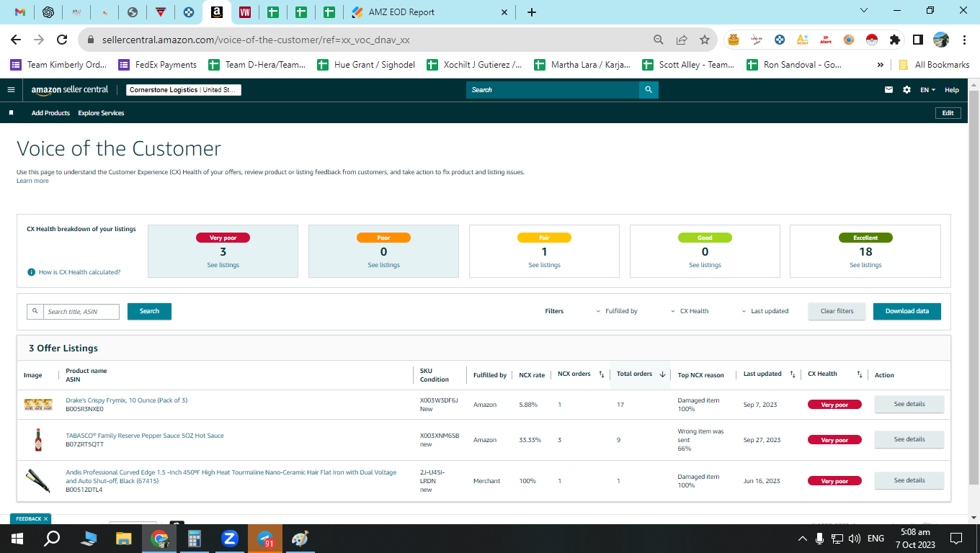Sort the CX Health column
This screenshot has width=980, height=553.
point(860,374)
